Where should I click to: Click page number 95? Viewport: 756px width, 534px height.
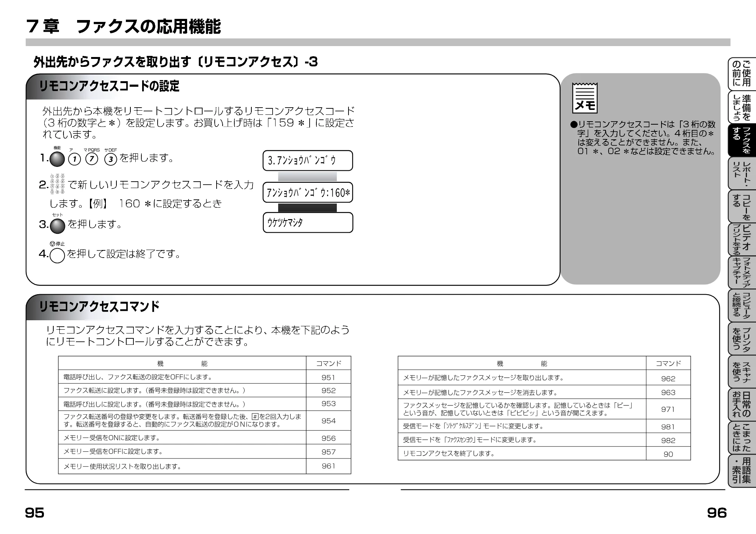34,513
